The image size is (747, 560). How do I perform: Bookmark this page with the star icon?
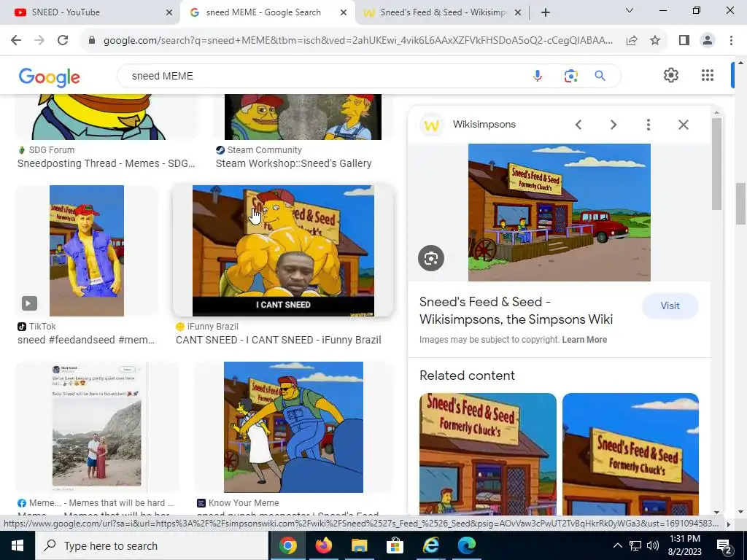(655, 41)
